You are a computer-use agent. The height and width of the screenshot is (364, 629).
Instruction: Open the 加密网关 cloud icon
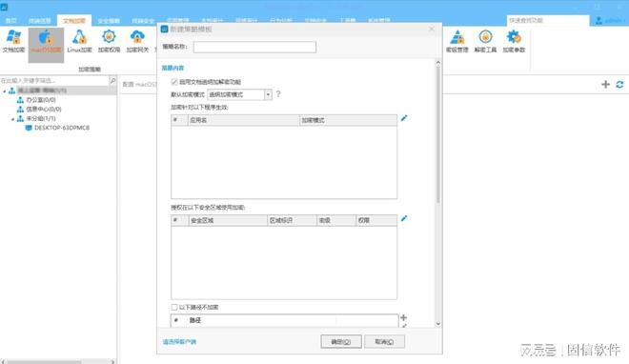pyautogui.click(x=137, y=41)
